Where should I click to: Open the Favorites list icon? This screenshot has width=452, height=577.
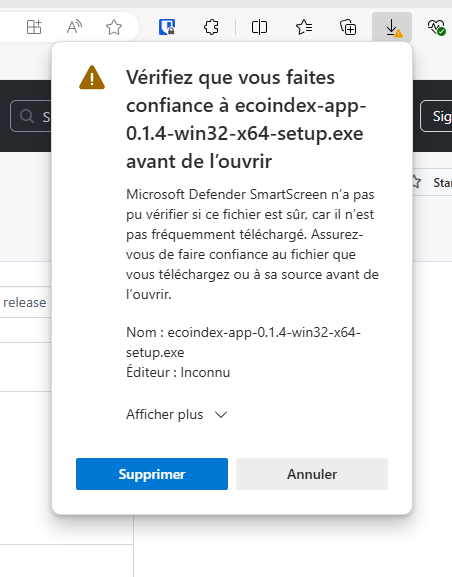click(x=304, y=27)
